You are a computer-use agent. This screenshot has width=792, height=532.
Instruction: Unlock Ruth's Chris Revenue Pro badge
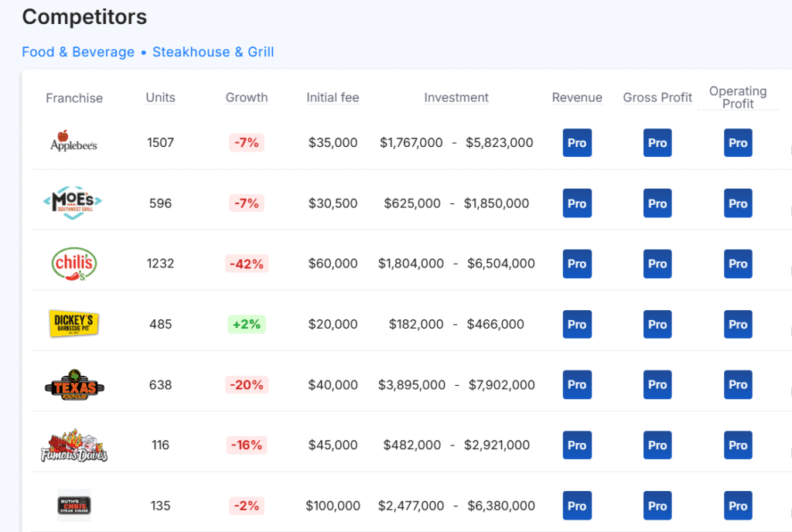pyautogui.click(x=577, y=506)
